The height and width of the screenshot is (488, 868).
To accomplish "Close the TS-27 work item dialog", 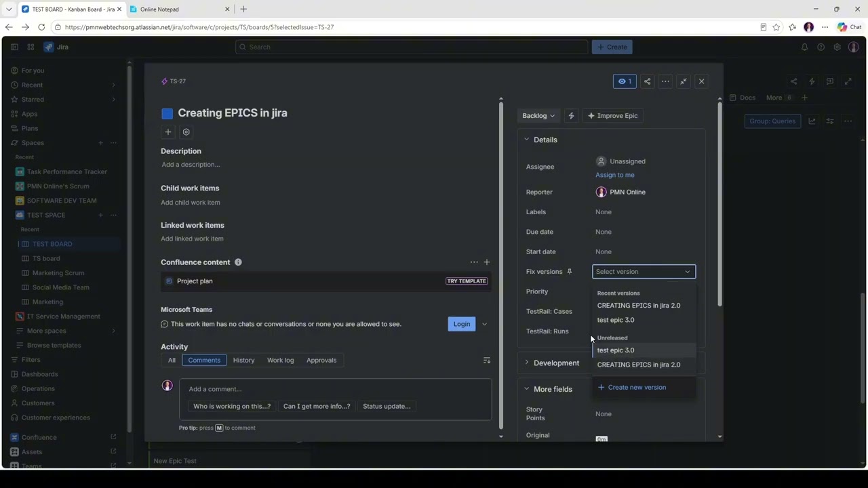I will 702,81.
